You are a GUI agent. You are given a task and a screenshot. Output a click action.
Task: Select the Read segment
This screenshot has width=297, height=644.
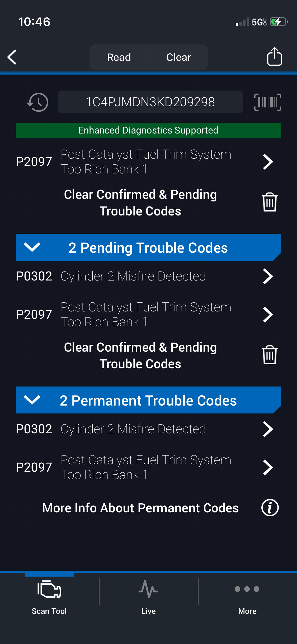119,57
